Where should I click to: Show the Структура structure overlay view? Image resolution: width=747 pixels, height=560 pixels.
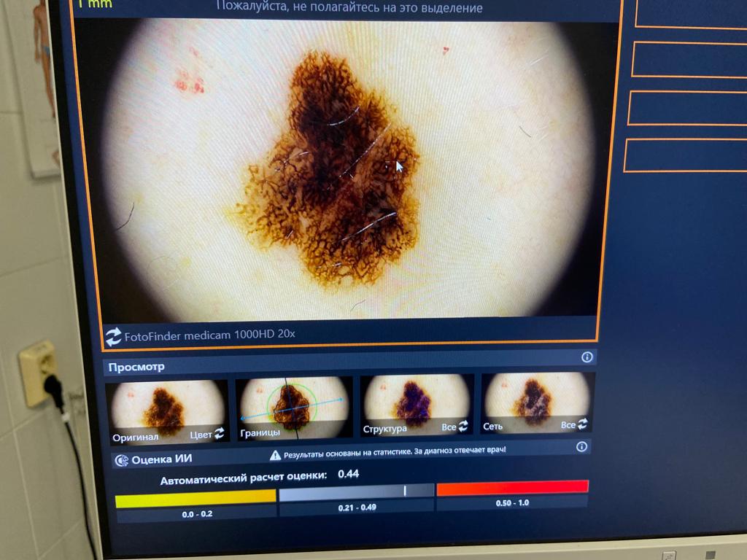pos(416,403)
